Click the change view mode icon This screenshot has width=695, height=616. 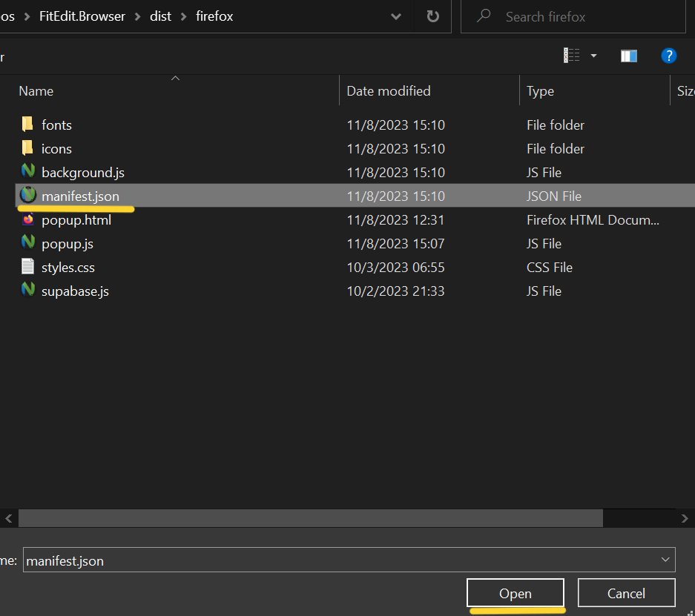[571, 55]
